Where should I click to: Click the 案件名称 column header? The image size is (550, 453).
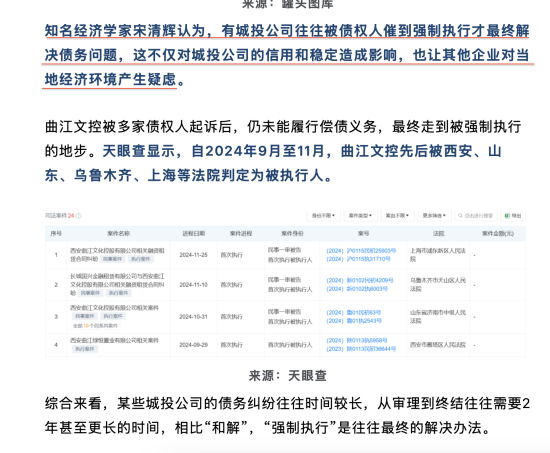pos(119,234)
